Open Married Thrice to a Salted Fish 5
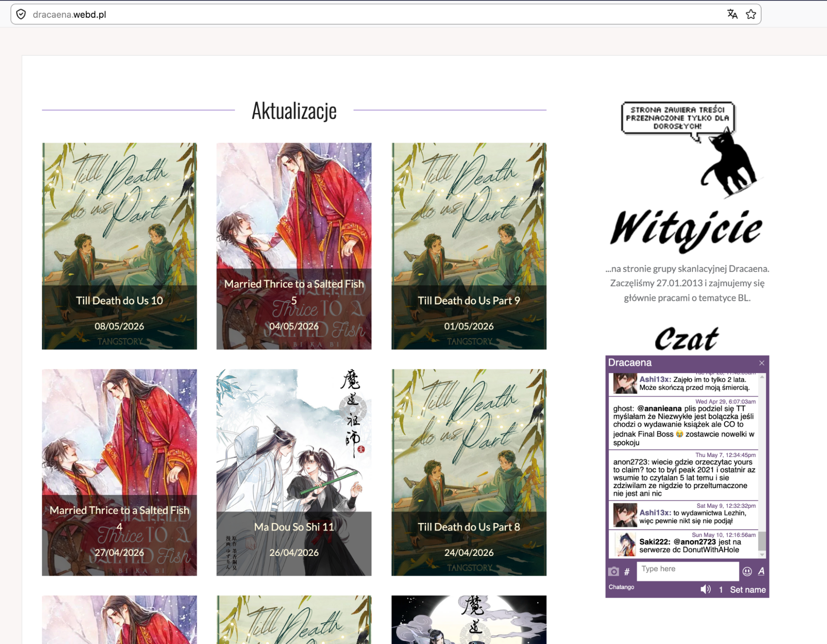Screen dimensions: 827x644 click(294, 246)
